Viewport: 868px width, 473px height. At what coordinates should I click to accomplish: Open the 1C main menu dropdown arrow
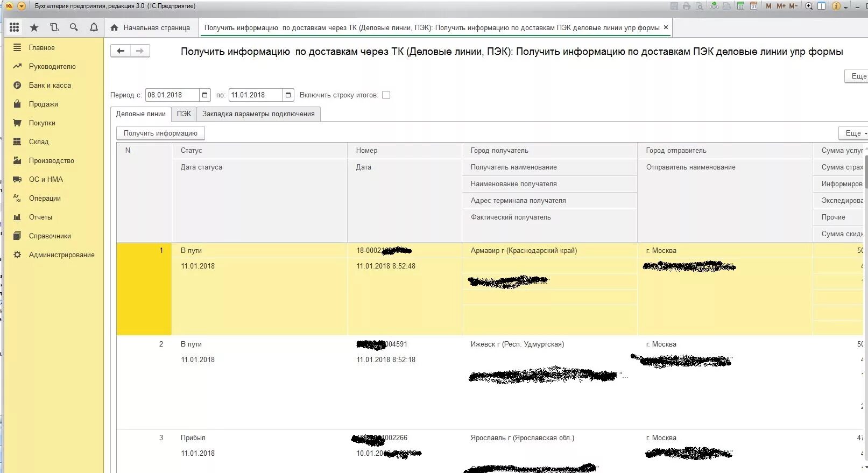pos(22,6)
